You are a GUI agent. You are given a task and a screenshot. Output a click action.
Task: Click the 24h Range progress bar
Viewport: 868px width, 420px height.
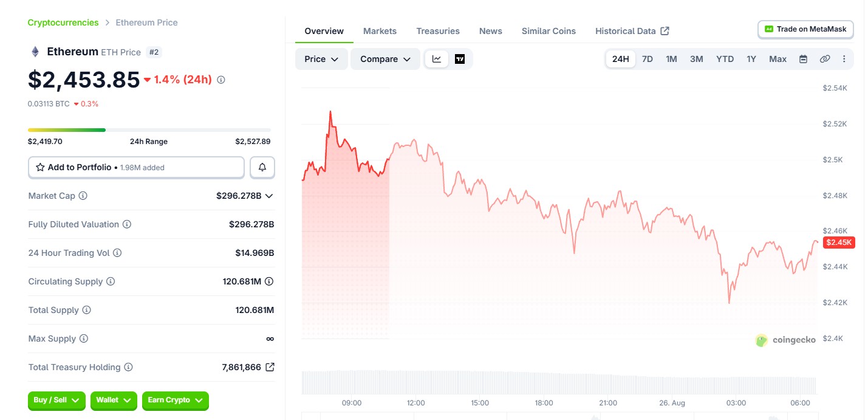pos(149,129)
